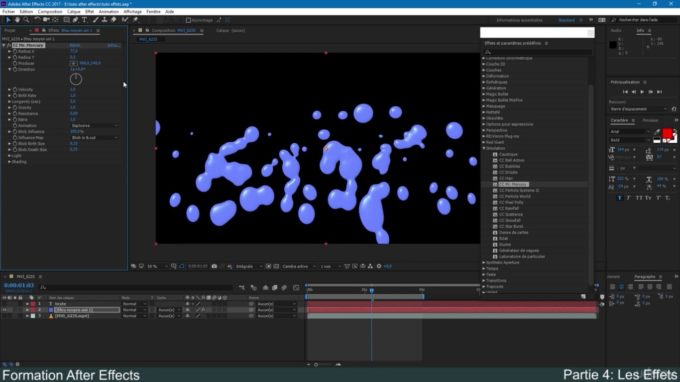
Task: Select the Selection arrow tool
Action: tap(8, 20)
